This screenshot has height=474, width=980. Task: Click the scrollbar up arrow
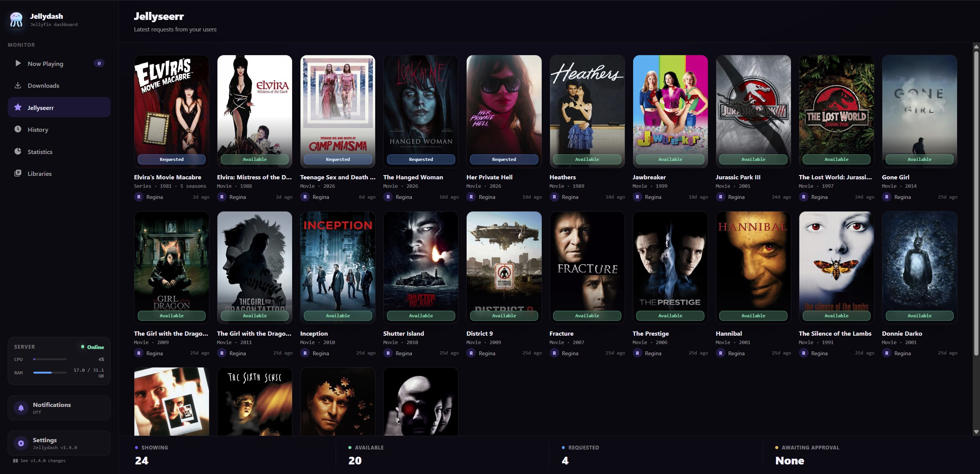976,46
